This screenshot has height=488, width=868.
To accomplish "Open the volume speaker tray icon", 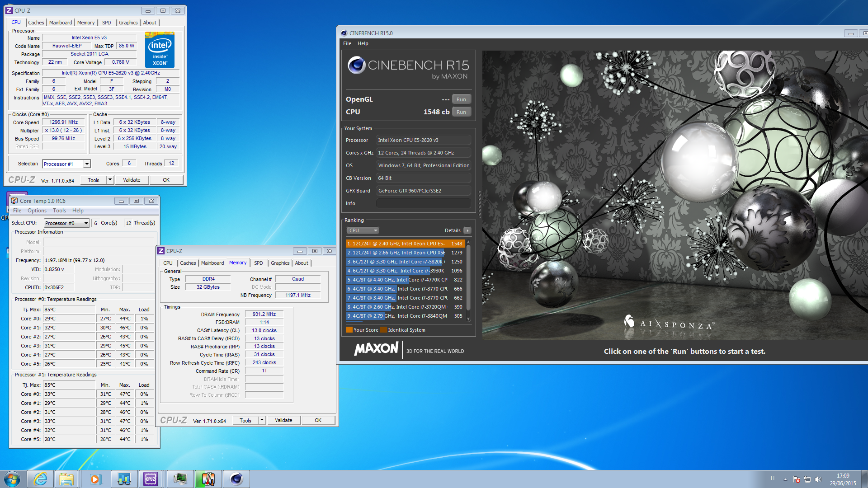I will [818, 479].
